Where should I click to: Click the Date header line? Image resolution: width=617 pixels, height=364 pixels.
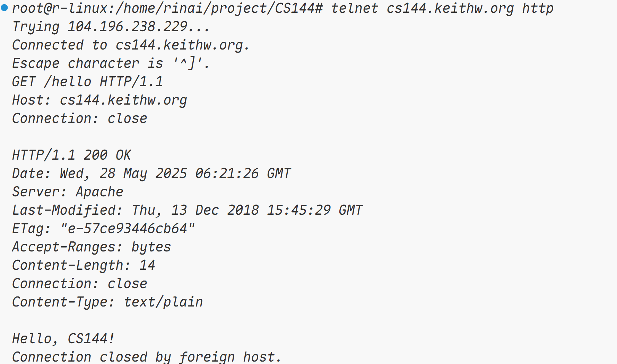151,174
